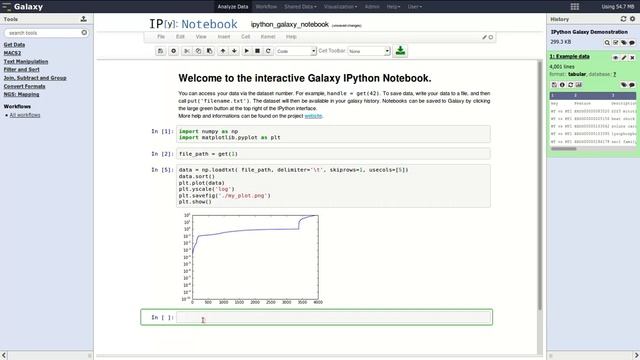Paste cell below using clipboard icon
This screenshot has width=640, height=360.
click(209, 51)
